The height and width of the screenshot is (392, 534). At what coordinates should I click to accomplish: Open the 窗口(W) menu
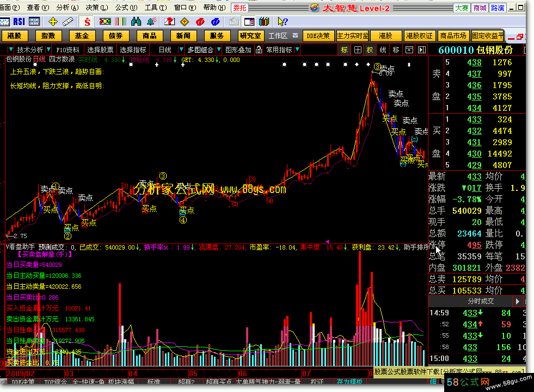pyautogui.click(x=185, y=8)
